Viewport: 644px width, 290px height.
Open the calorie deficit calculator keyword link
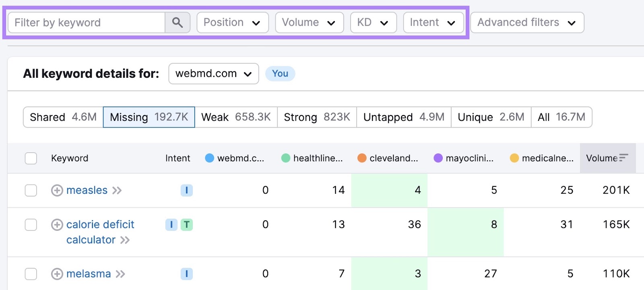pos(100,225)
